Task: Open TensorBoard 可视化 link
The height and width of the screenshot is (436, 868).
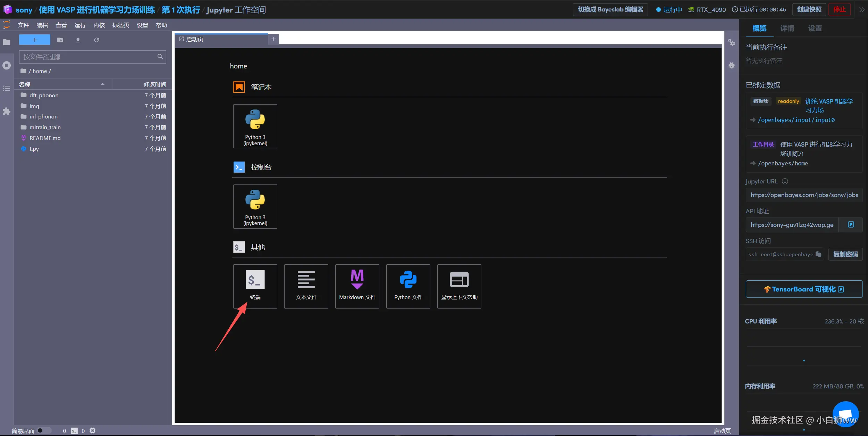Action: click(804, 289)
